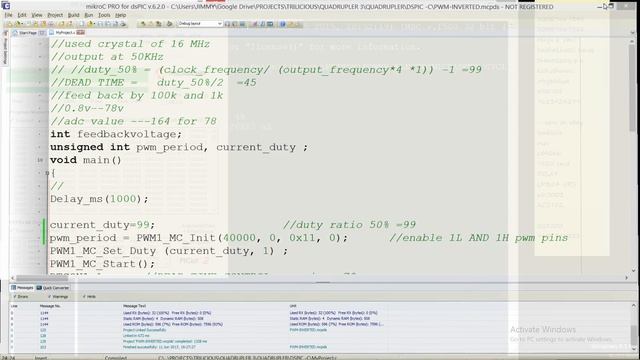Image resolution: width=640 pixels, height=360 pixels.
Task: Open the Tools menu
Action: (104, 15)
